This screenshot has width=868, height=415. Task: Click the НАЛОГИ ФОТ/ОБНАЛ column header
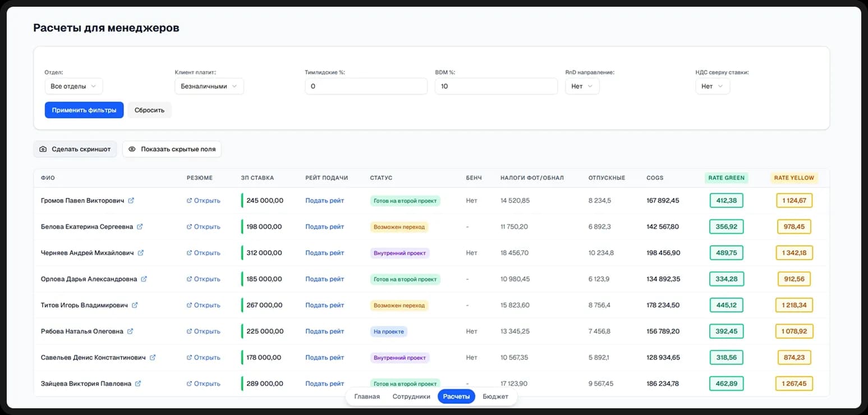pyautogui.click(x=532, y=178)
